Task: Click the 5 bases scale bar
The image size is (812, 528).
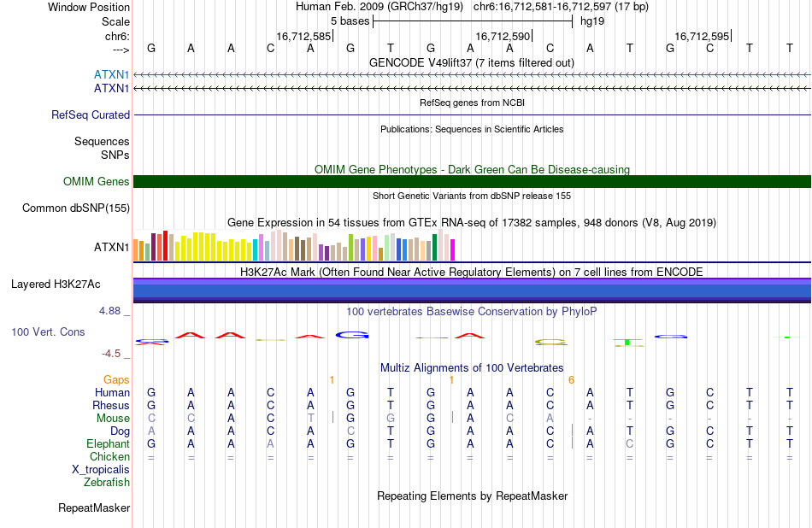Action: (473, 21)
